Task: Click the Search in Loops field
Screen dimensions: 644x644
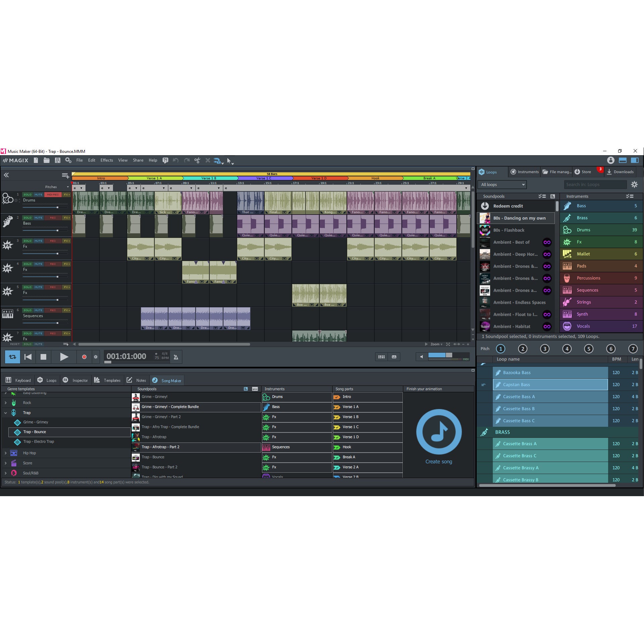Action: click(x=595, y=185)
